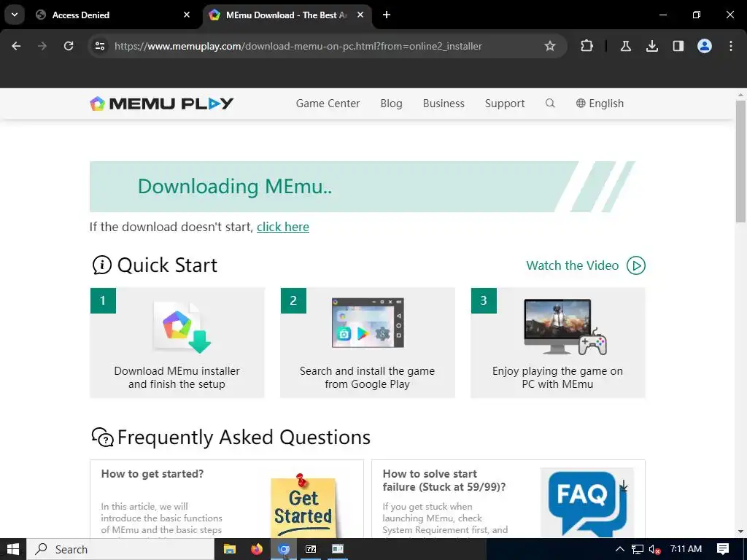Reload the current page
This screenshot has width=747, height=560.
pyautogui.click(x=69, y=46)
